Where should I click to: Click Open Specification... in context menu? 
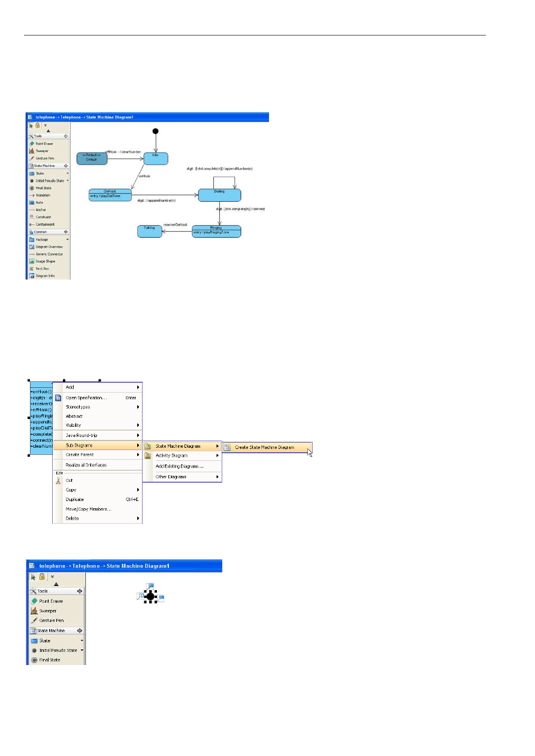click(86, 397)
